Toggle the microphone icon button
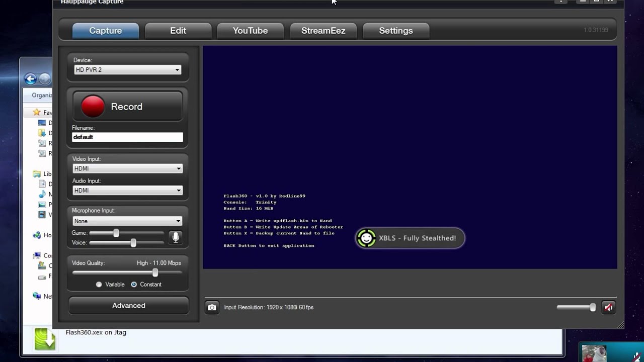 tap(176, 237)
